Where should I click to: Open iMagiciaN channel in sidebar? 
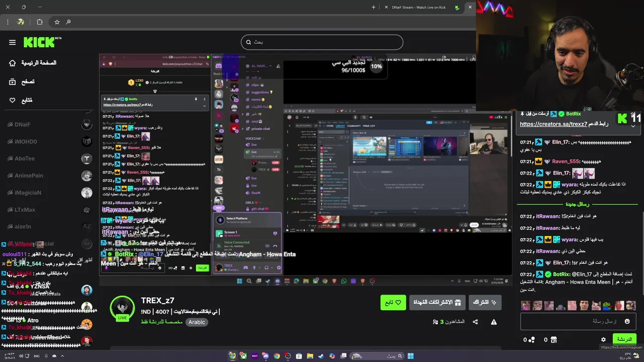click(49, 193)
